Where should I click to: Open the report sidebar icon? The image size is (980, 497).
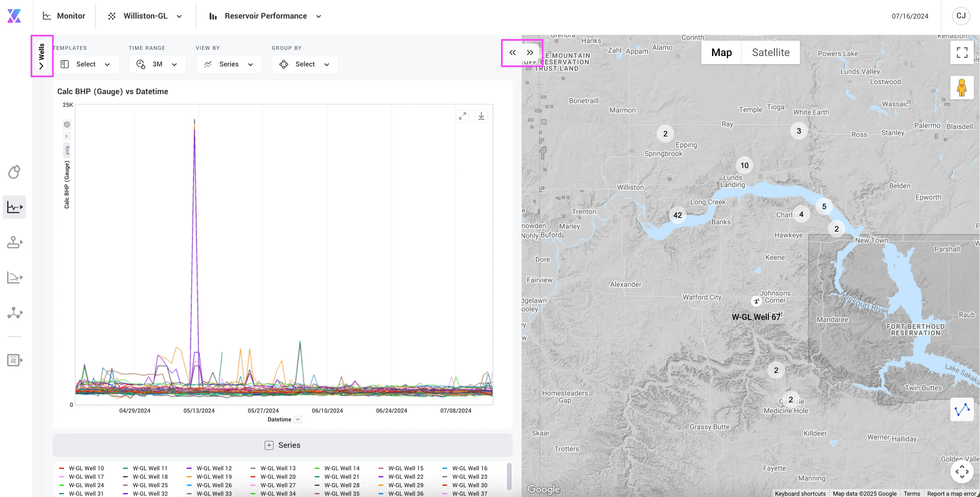(14, 360)
